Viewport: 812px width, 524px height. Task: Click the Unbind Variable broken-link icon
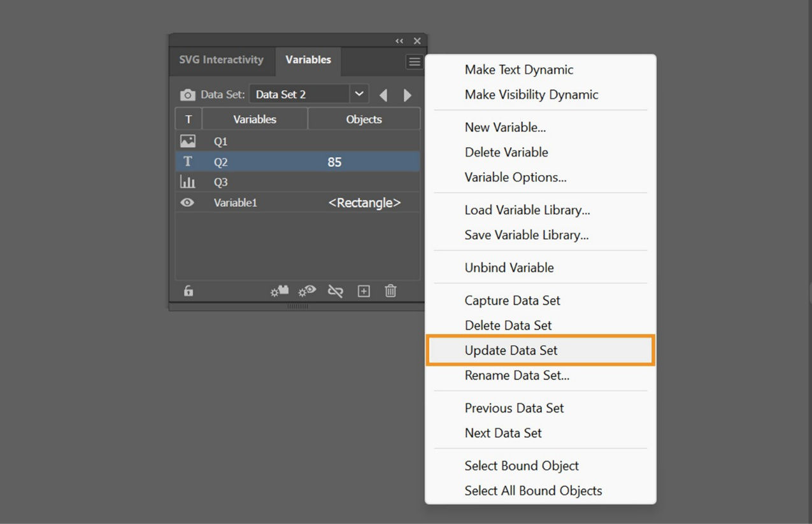tap(335, 291)
